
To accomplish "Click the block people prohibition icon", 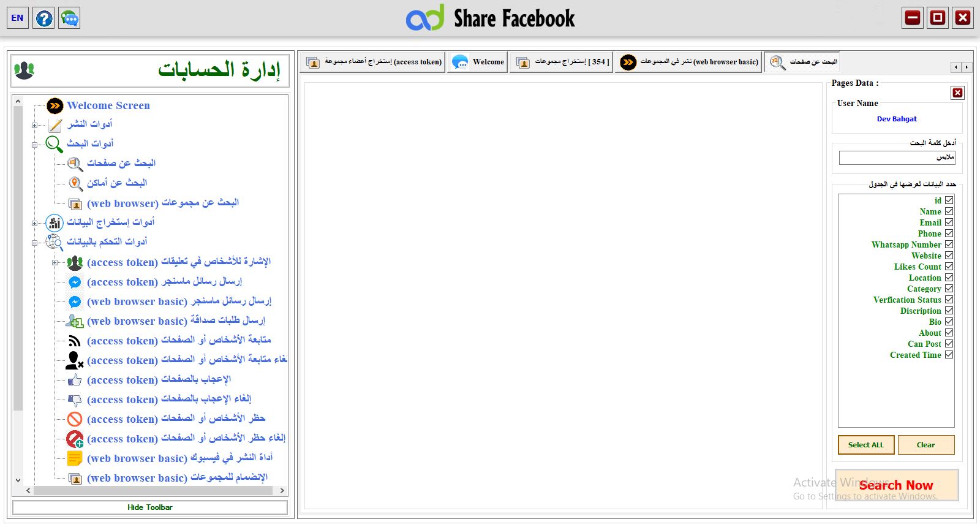I will 75,419.
